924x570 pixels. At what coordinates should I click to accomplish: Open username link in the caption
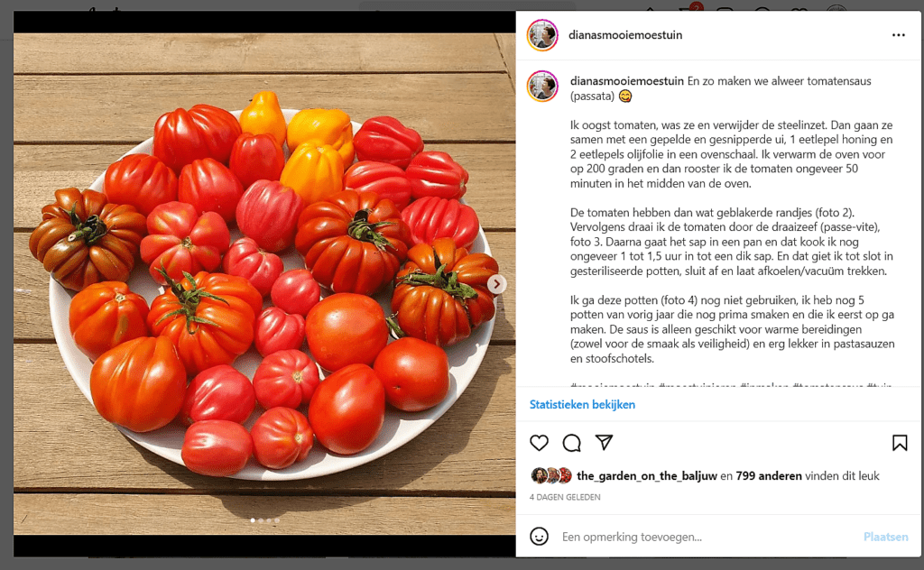[x=626, y=80]
